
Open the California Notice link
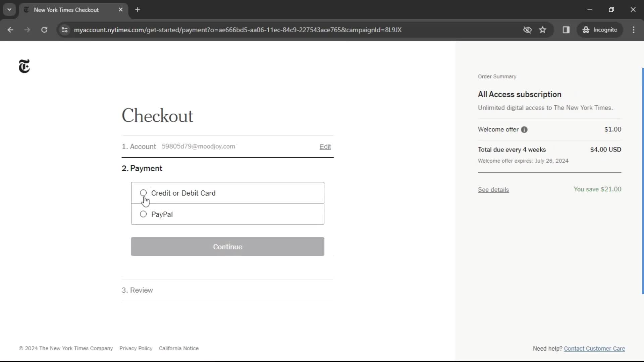click(179, 349)
